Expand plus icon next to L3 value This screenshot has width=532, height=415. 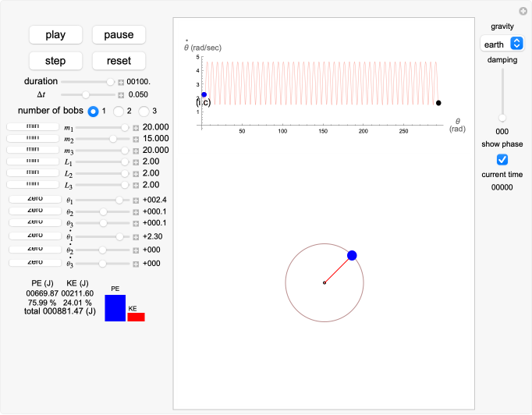tap(136, 186)
